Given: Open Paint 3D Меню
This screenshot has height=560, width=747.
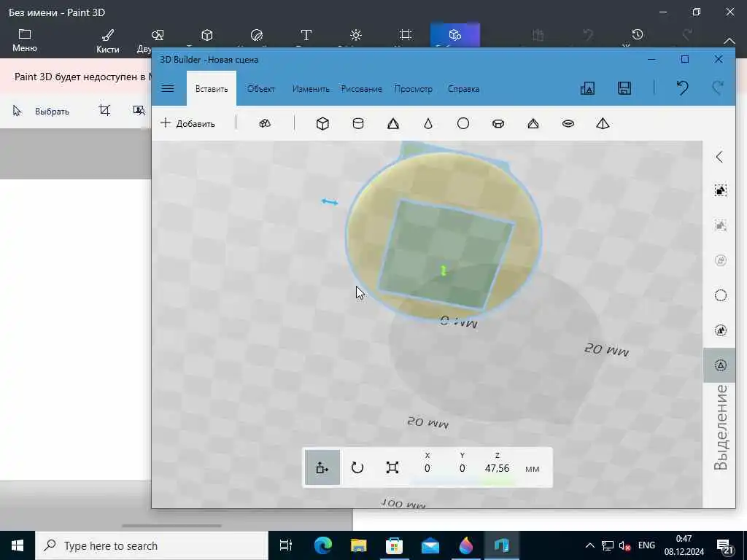Looking at the screenshot, I should click(x=25, y=41).
